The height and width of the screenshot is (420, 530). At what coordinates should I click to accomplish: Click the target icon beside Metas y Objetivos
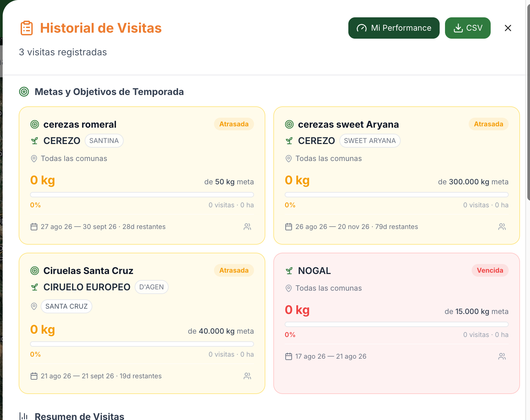[x=24, y=92]
